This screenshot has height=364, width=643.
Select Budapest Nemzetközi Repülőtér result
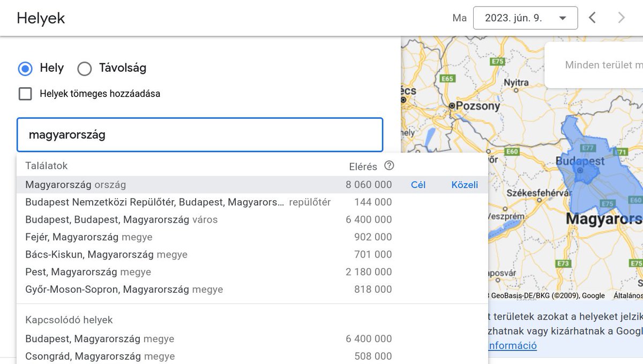coord(252,202)
